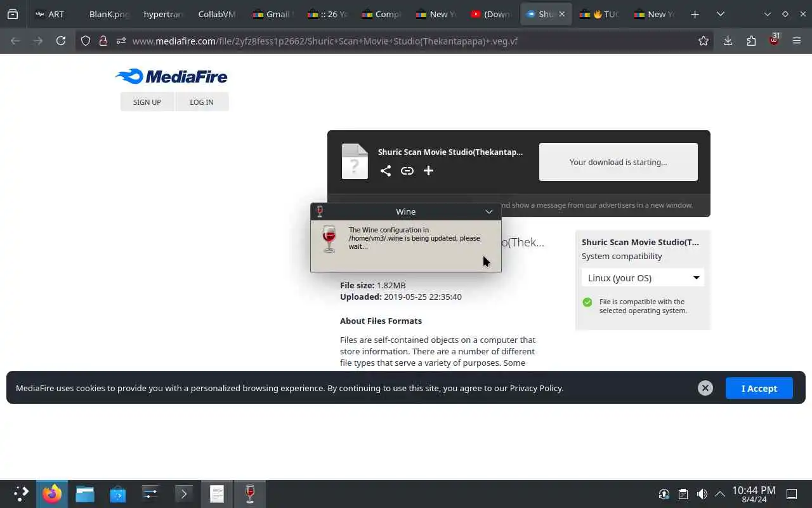812x508 pixels.
Task: Open system updates tray icon
Action: coord(664,494)
